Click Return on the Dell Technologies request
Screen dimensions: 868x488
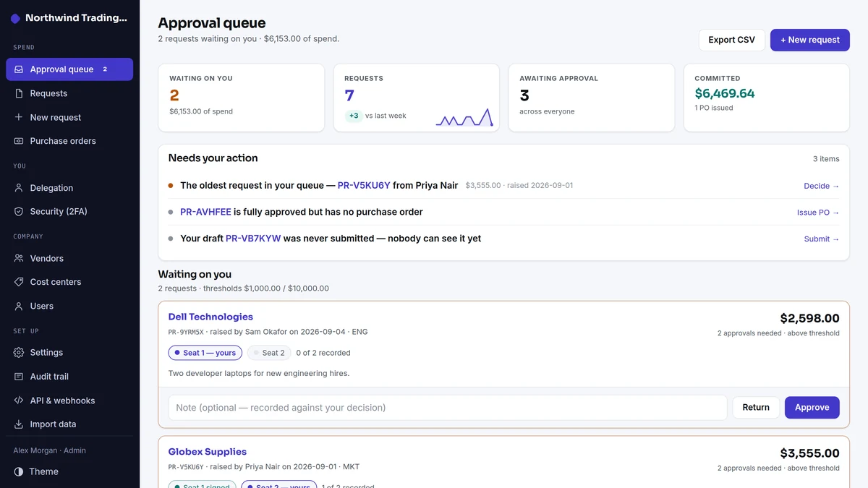pyautogui.click(x=756, y=408)
